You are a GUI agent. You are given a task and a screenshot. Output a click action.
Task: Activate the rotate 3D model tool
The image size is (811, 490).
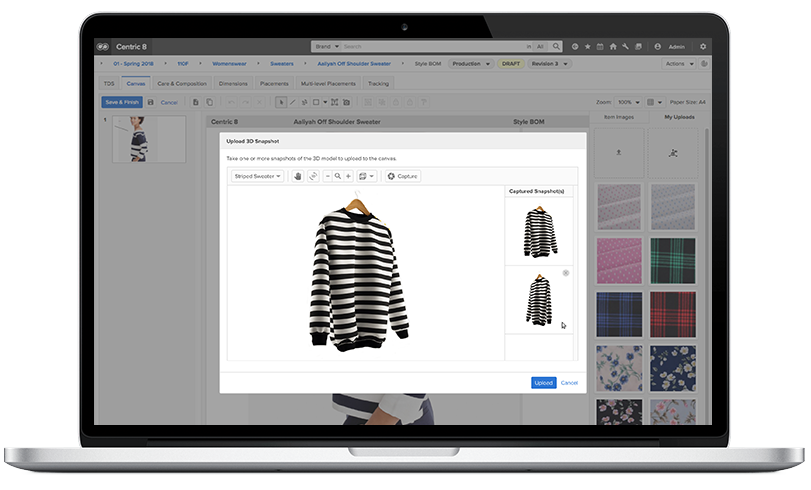tap(312, 176)
